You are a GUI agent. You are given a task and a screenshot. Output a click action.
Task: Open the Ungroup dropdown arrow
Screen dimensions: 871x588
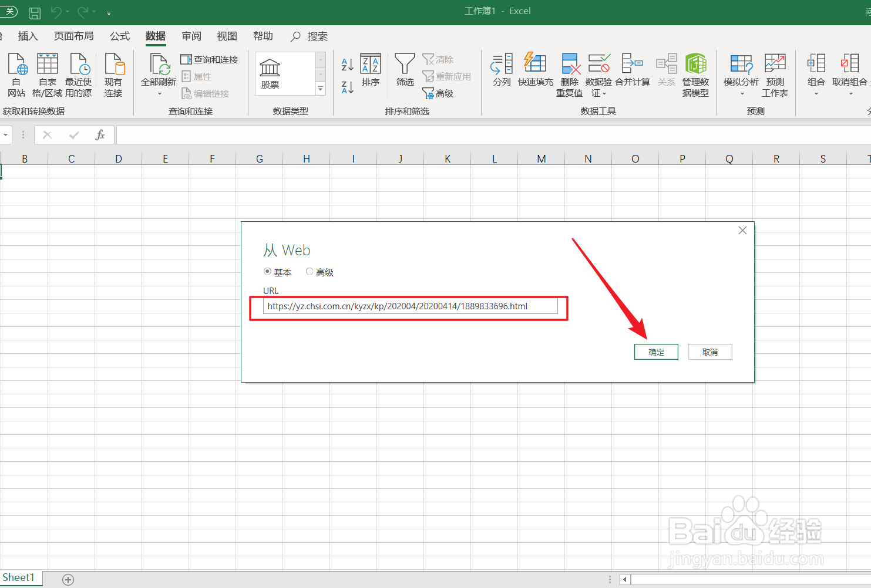tap(850, 94)
